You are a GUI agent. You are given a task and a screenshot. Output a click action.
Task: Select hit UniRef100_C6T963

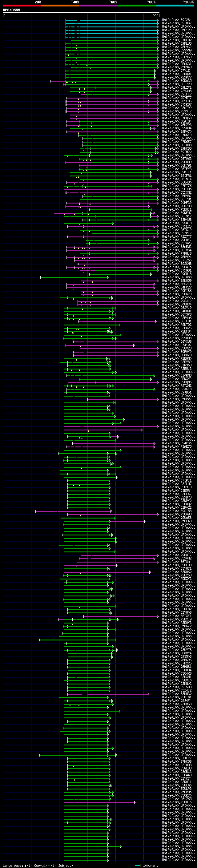(176, 159)
